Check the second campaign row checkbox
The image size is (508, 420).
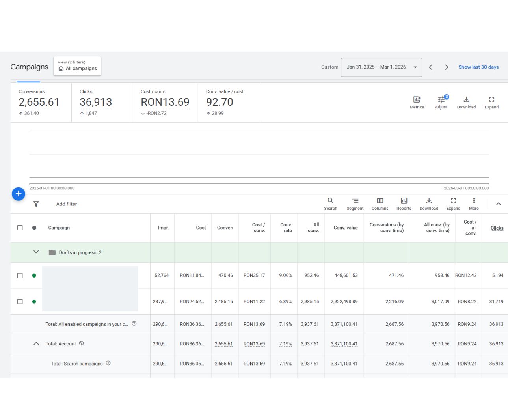point(20,302)
